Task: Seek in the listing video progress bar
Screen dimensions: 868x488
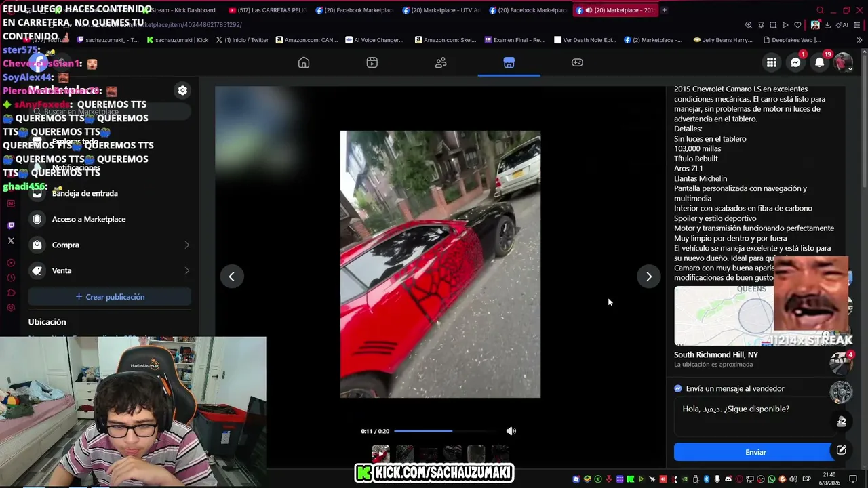Action: (x=446, y=431)
